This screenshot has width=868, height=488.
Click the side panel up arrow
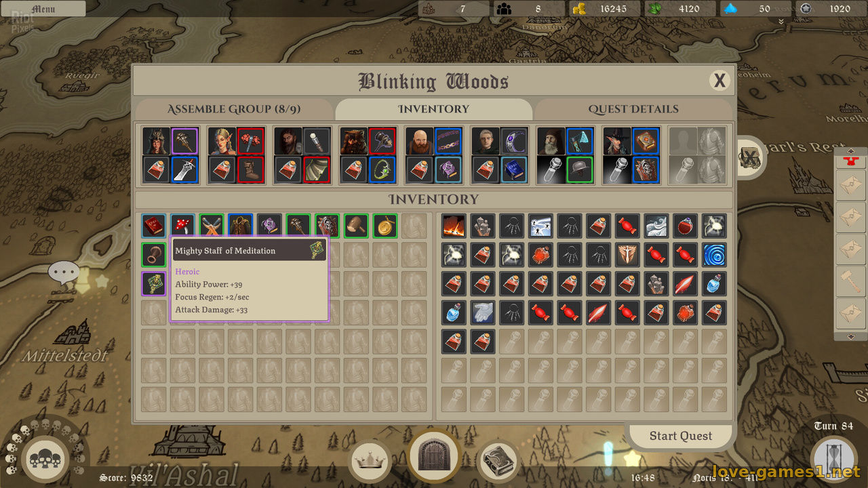(x=852, y=150)
